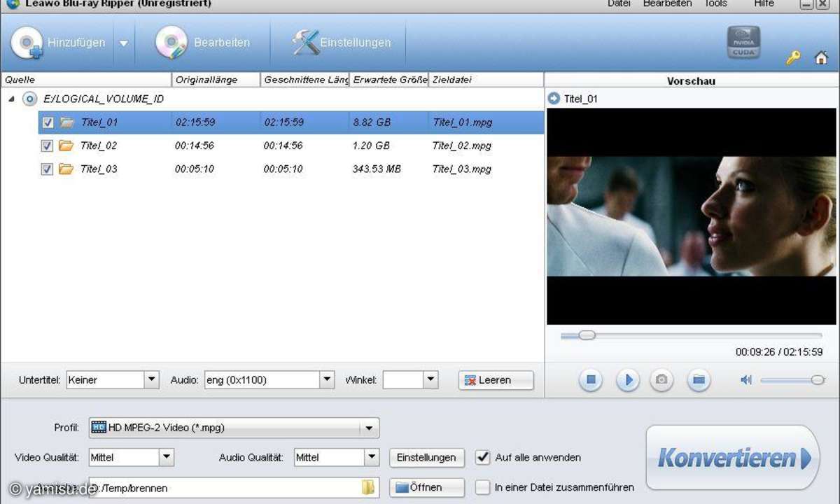Open the Tools menu
Viewport: 840px width, 504px height.
click(715, 3)
